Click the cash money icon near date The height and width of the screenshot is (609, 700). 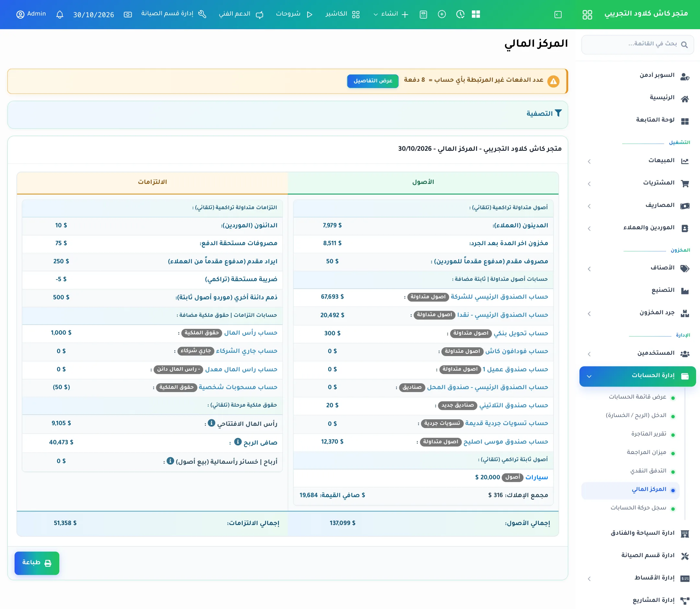point(128,15)
